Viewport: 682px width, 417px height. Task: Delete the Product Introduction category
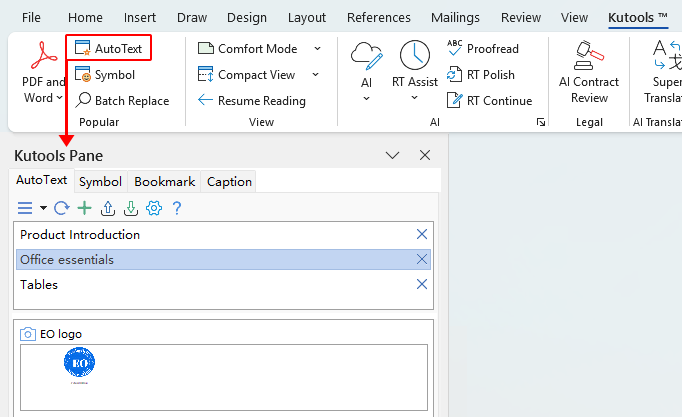pos(421,234)
